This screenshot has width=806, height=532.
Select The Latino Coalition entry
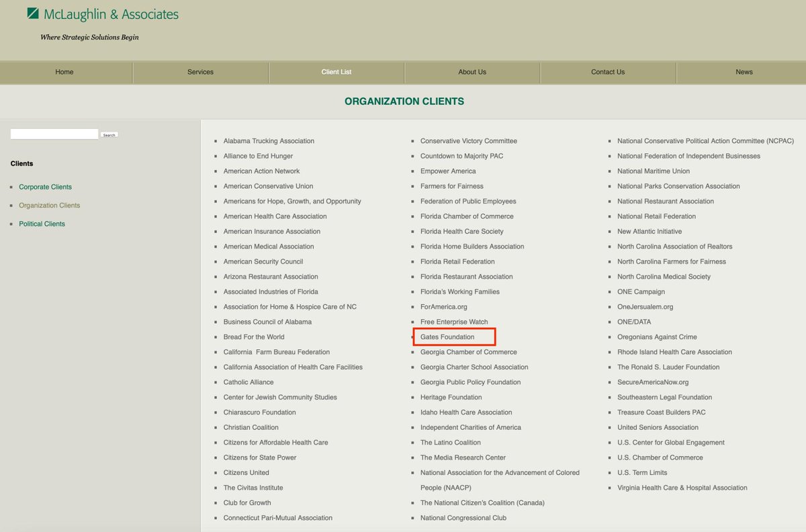tap(451, 443)
